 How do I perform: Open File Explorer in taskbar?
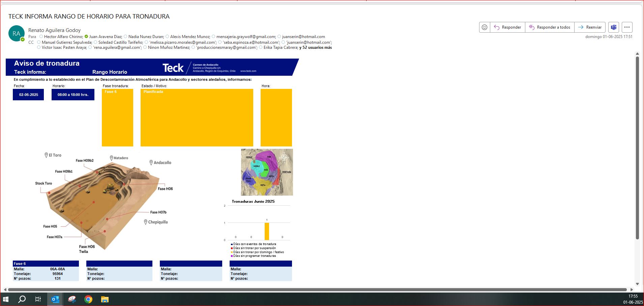click(x=105, y=299)
